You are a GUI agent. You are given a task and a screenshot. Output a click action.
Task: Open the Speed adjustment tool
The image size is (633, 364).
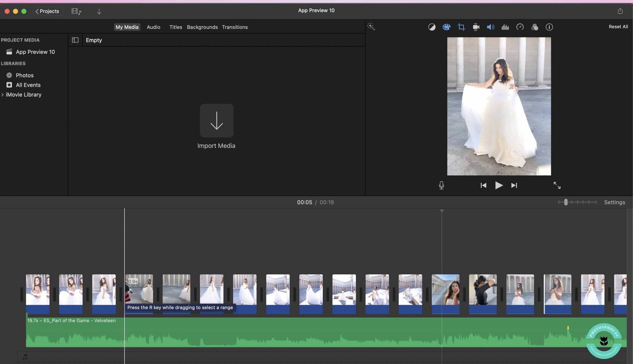520,27
